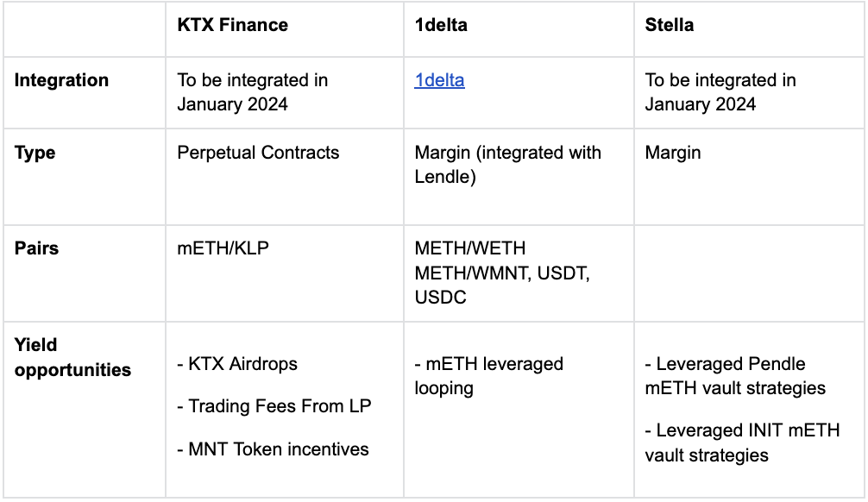Select Leveraged INIT mETH vault strategies text
This screenshot has height=502, width=868.
(742, 442)
